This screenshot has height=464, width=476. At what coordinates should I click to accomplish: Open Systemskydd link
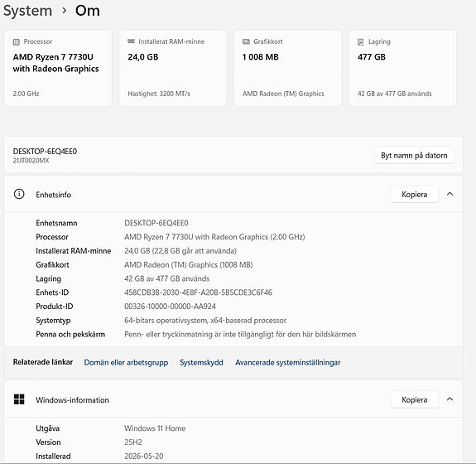(201, 363)
